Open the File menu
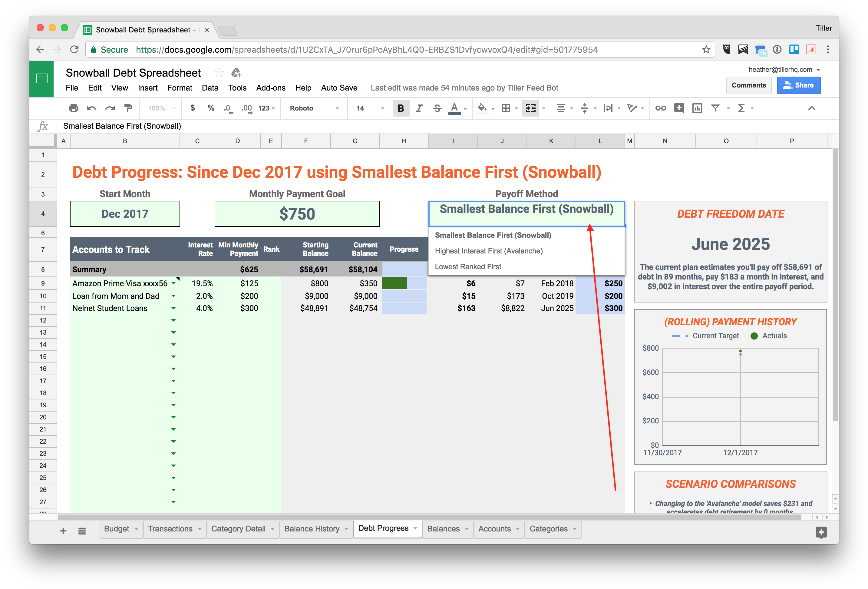 pos(72,88)
